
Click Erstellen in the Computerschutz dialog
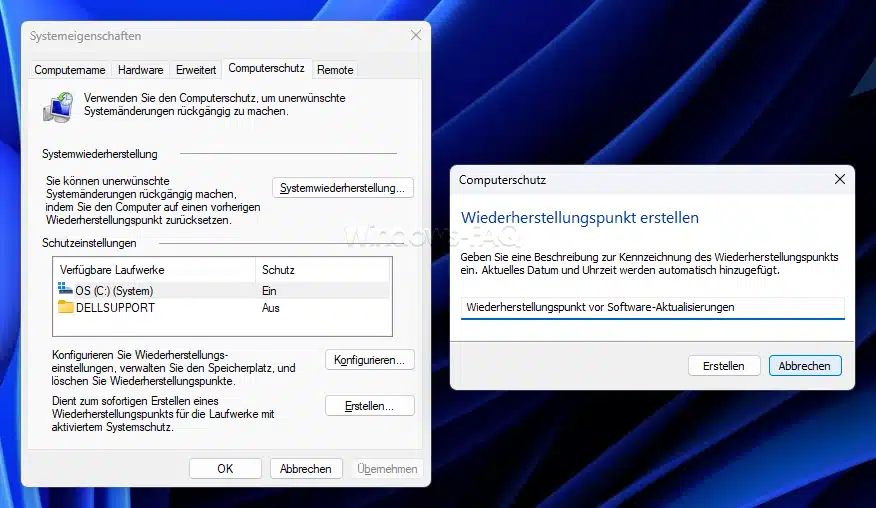723,365
